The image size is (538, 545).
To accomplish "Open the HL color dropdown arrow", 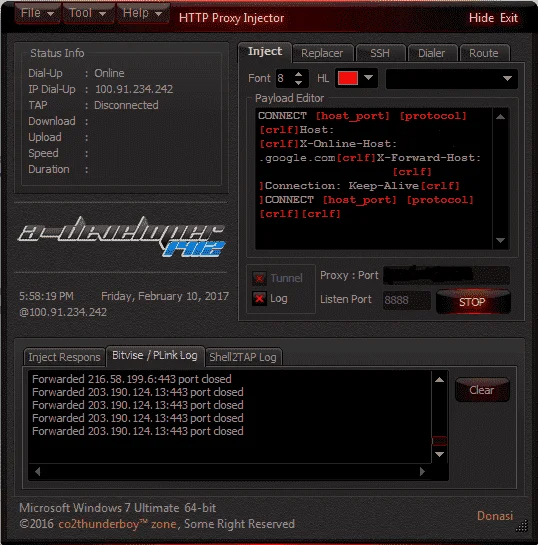I will point(369,78).
